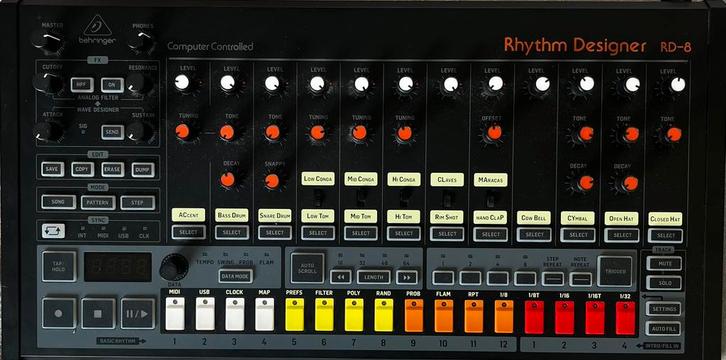The height and width of the screenshot is (360, 726).
Task: Toggle yellow step key labeled PREFS
Action: click(x=294, y=315)
